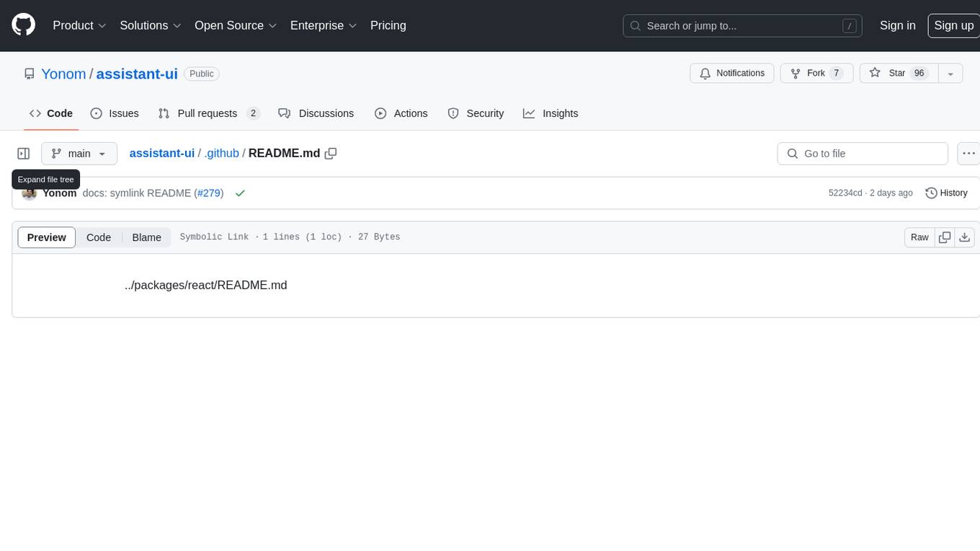Image resolution: width=980 pixels, height=551 pixels.
Task: Click the Public visibility label
Action: coord(202,74)
